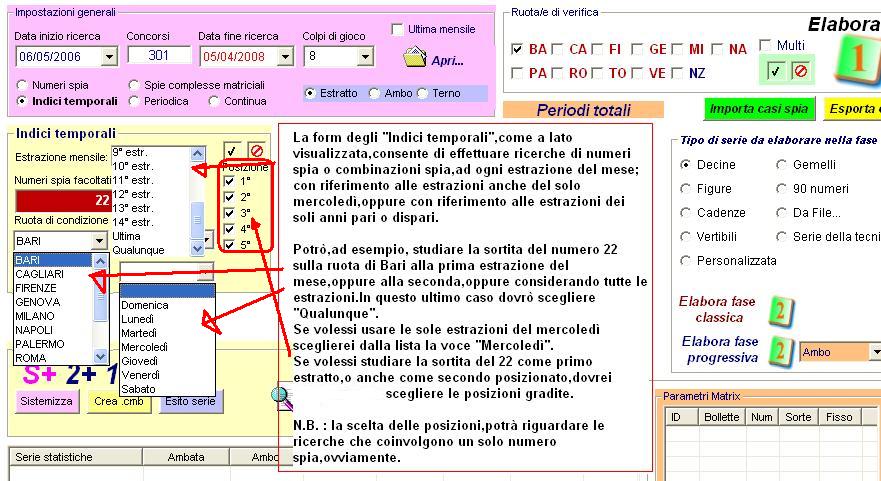Select Figure as serie type
The height and width of the screenshot is (481, 881).
[685, 189]
